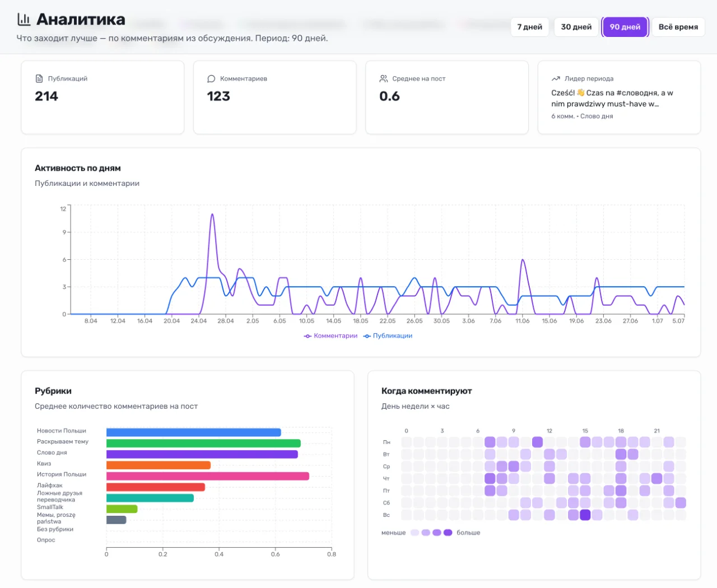
Task: Click the publications count 214
Action: point(46,96)
